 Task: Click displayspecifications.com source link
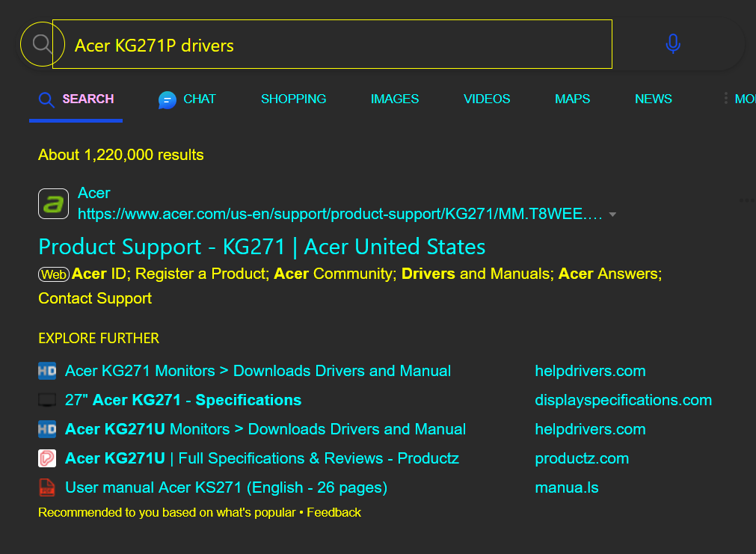[623, 399]
